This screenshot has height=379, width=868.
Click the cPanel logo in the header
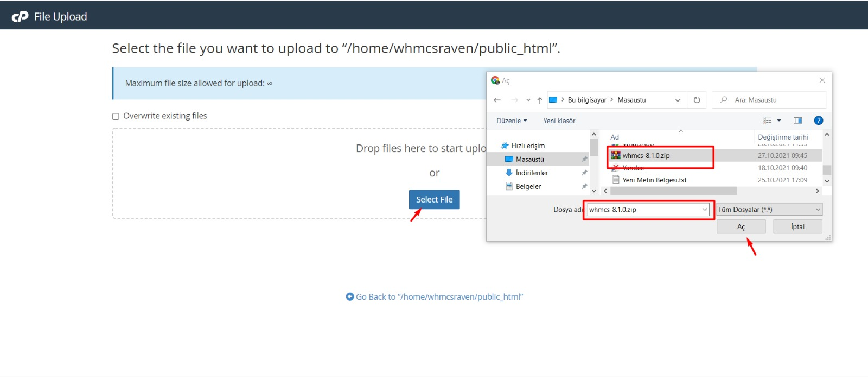point(20,17)
